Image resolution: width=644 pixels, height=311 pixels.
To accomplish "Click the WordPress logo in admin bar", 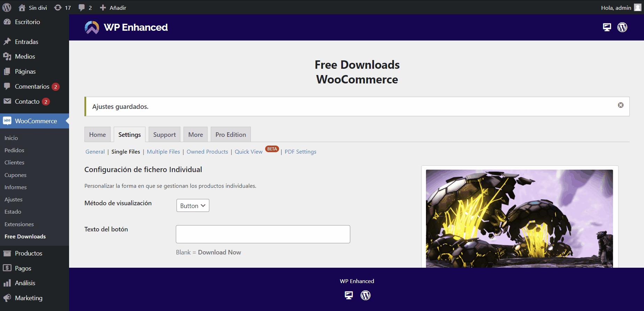I will [7, 7].
